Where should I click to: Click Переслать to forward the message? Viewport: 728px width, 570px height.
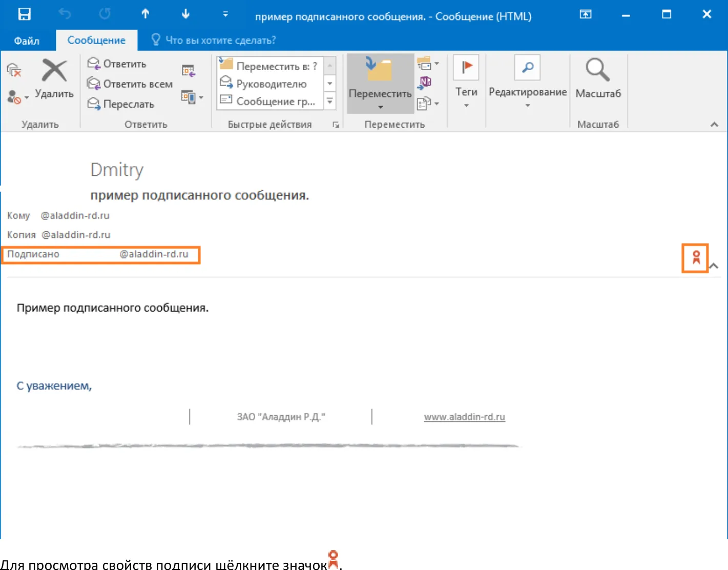[x=121, y=104]
